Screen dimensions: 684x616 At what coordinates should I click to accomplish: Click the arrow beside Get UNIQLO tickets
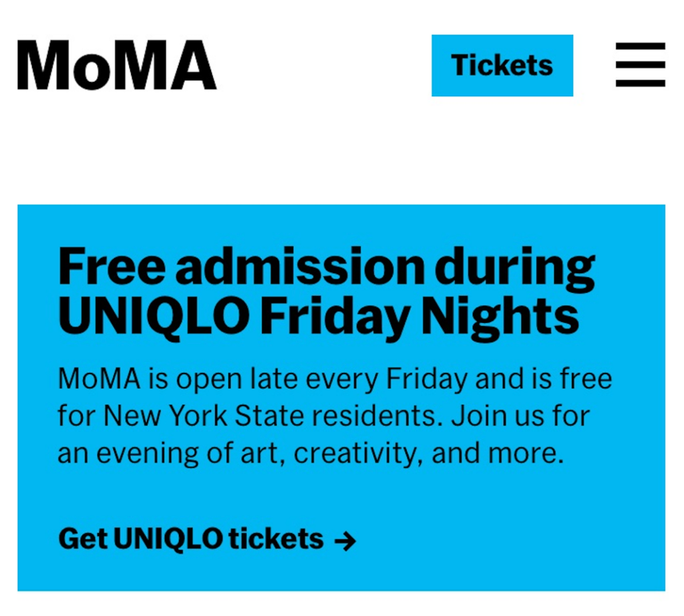345,541
